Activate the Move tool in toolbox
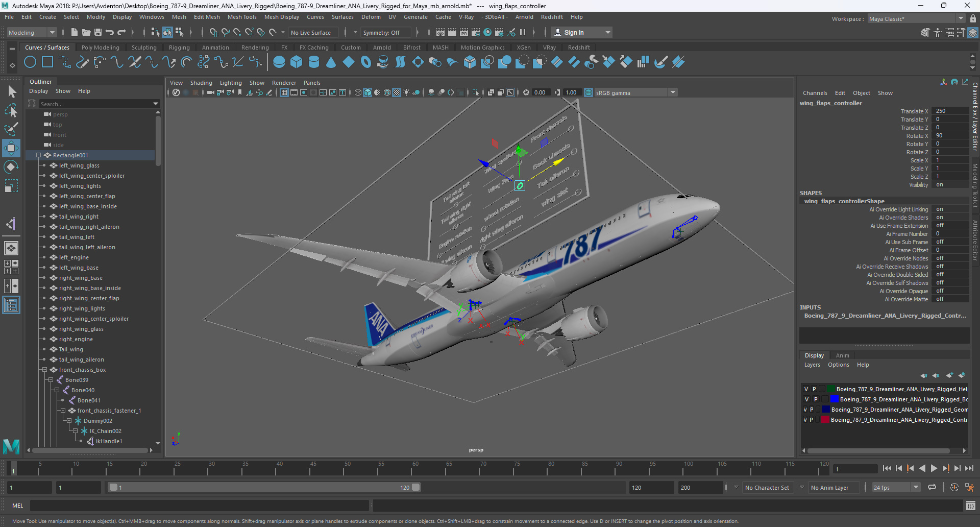The width and height of the screenshot is (980, 527). 11,148
